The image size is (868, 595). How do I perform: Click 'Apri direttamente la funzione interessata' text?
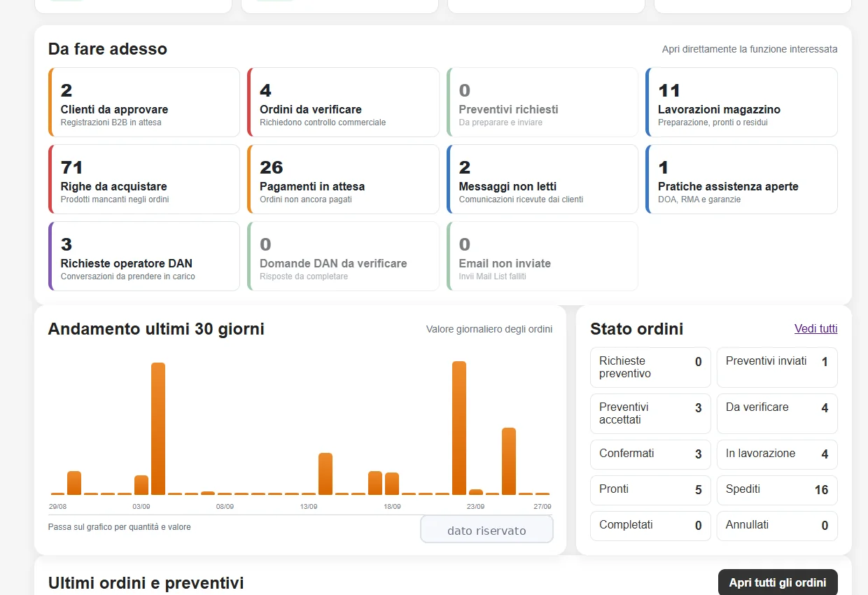pyautogui.click(x=750, y=49)
